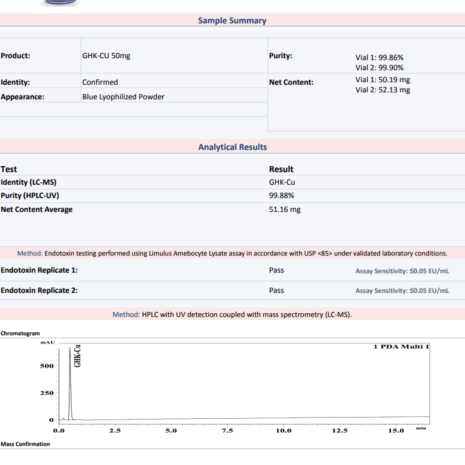This screenshot has height=465, width=465.
Task: Click the '1 PDA Multi 1' chromatogram legend
Action: click(401, 347)
